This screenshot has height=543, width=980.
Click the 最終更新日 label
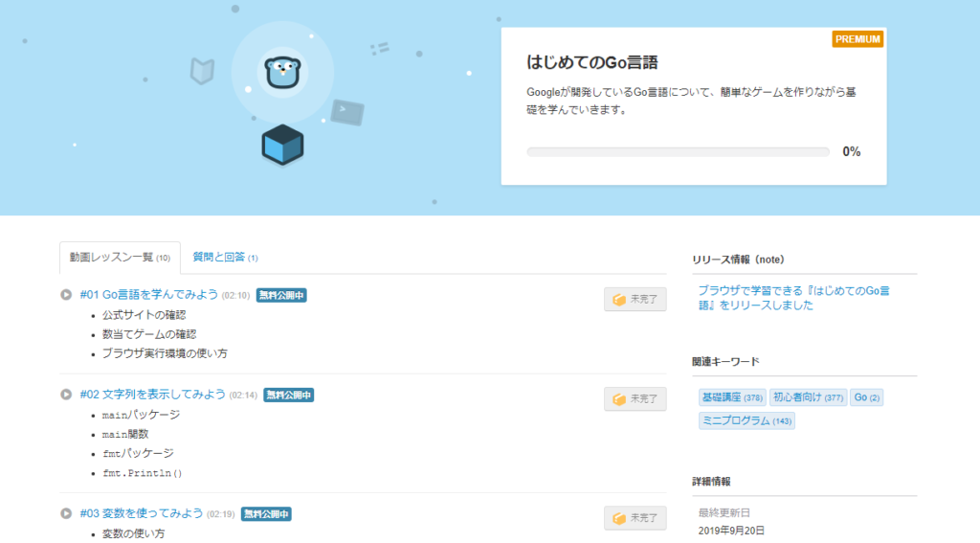[x=724, y=513]
